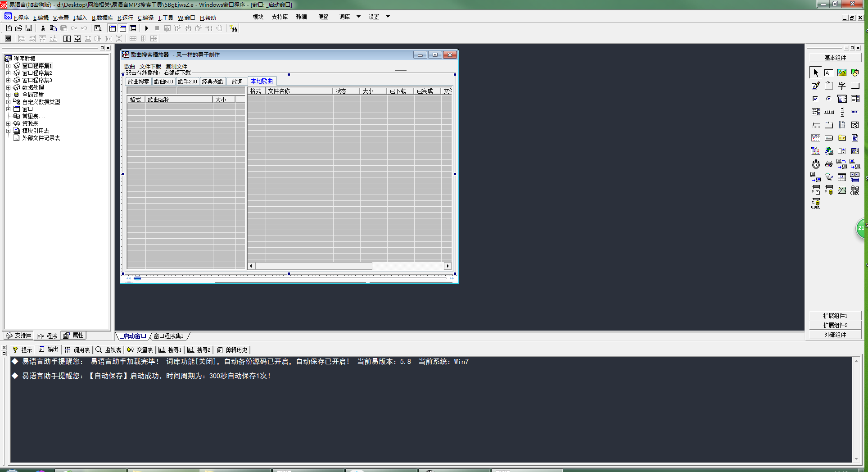The width and height of the screenshot is (868, 472).
Task: Choose the timer clock component
Action: point(816,164)
